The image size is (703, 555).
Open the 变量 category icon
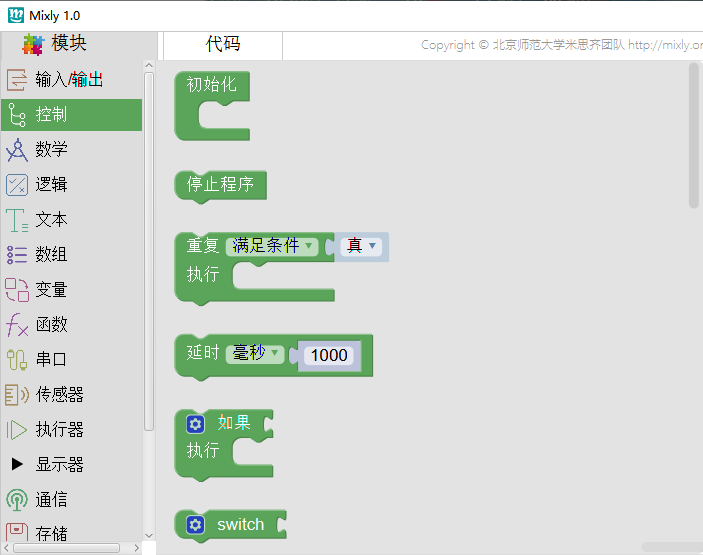17,290
